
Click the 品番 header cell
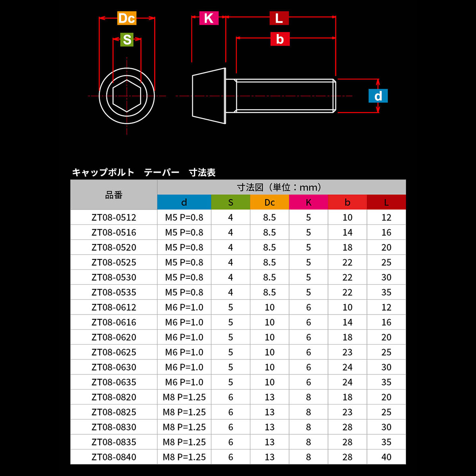point(114,195)
